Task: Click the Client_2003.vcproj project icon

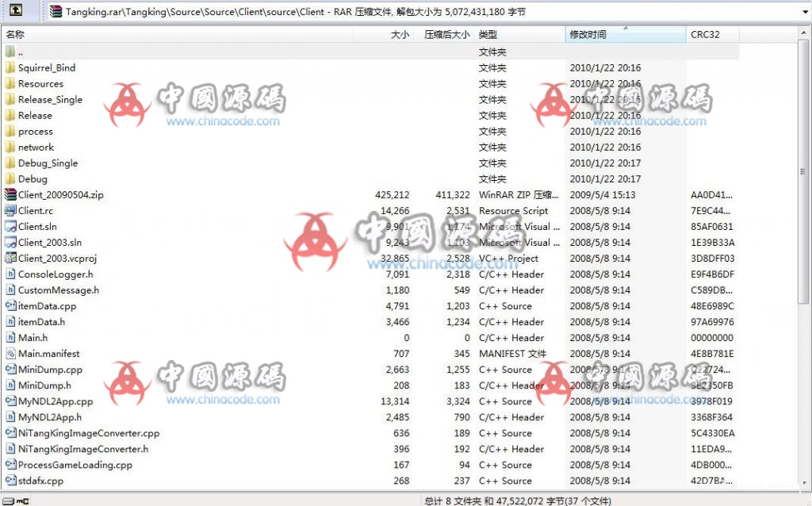Action: point(10,258)
